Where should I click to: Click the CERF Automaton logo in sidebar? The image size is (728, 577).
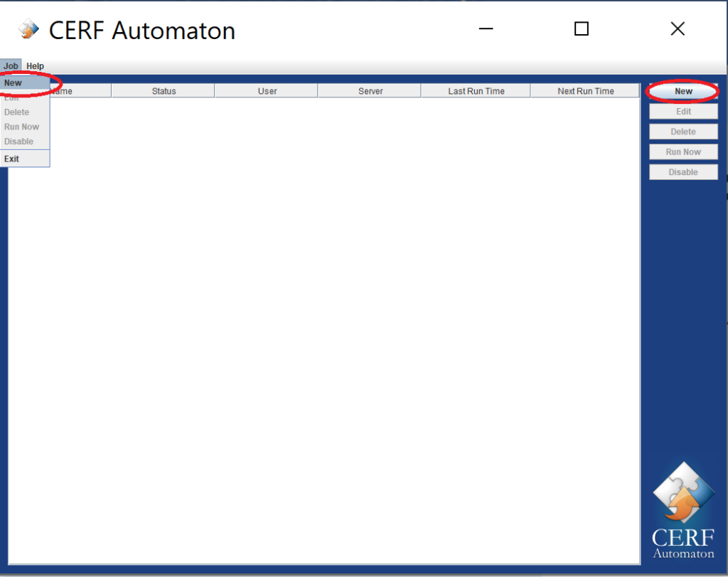pyautogui.click(x=683, y=509)
